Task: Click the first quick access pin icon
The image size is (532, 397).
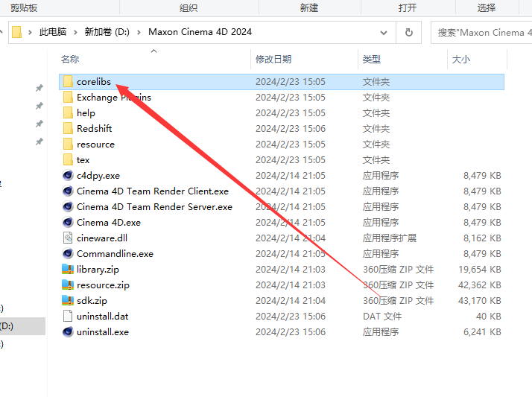Action: coord(39,88)
